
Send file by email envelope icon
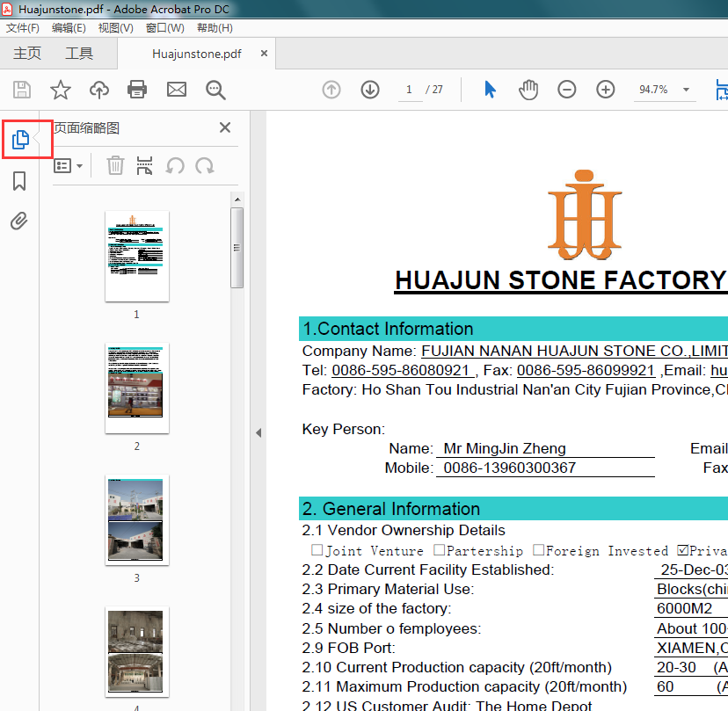click(177, 90)
